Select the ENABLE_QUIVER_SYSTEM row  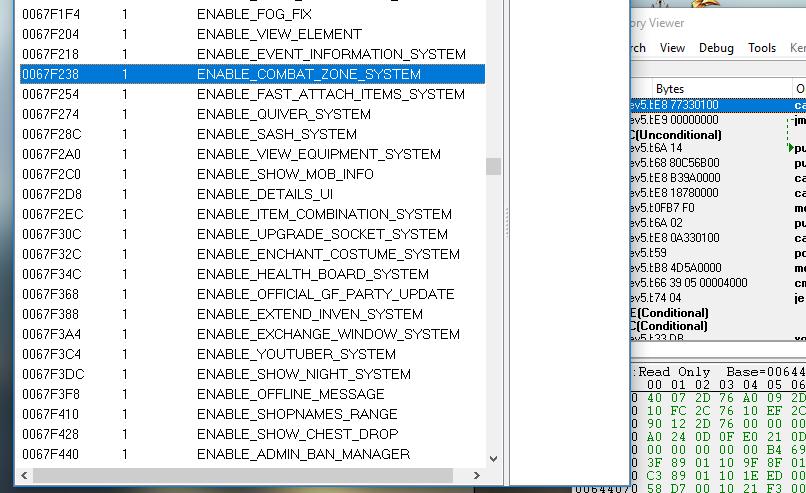pyautogui.click(x=252, y=114)
